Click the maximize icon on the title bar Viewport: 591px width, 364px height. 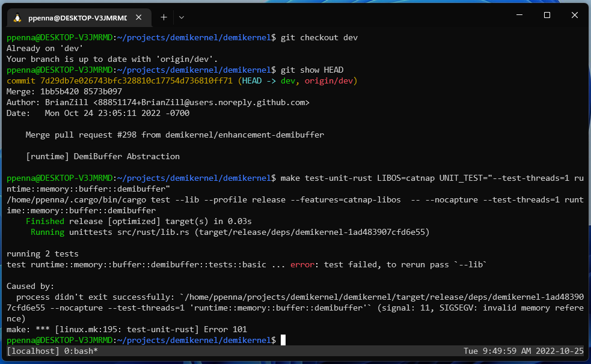547,15
